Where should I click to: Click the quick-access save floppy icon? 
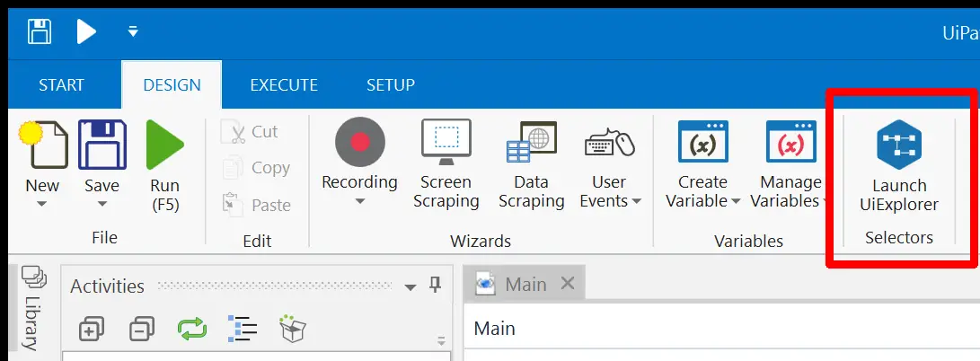(40, 31)
